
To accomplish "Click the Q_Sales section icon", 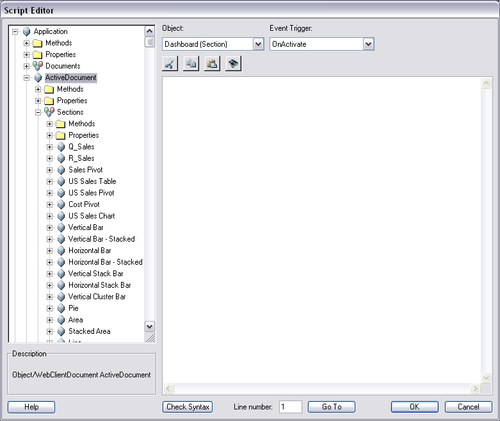I will [x=61, y=147].
